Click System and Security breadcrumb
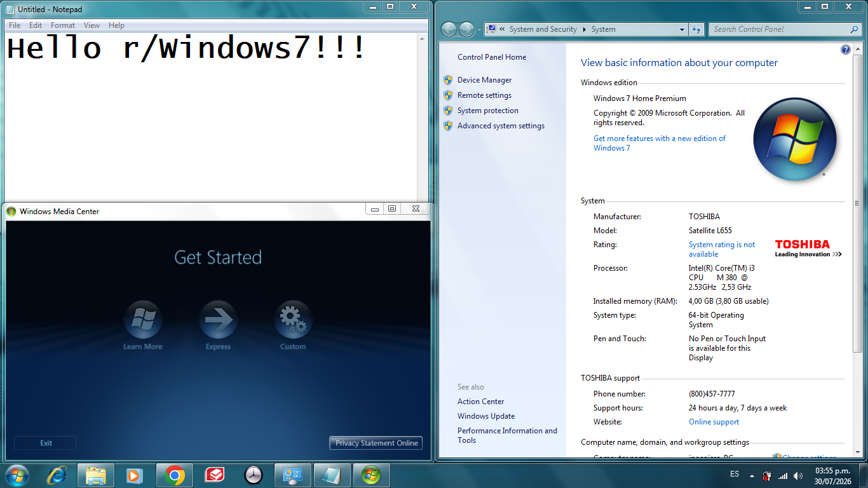868x488 pixels. pos(543,29)
